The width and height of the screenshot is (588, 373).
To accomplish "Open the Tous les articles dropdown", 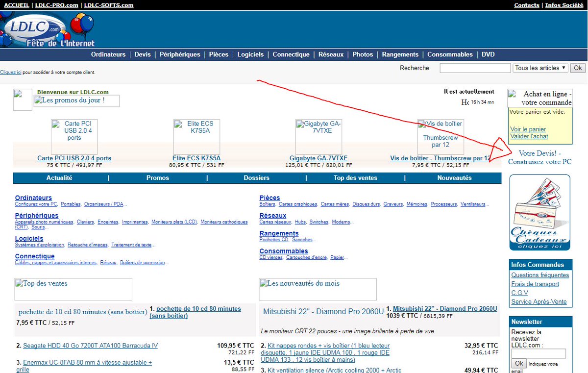I will tap(540, 68).
